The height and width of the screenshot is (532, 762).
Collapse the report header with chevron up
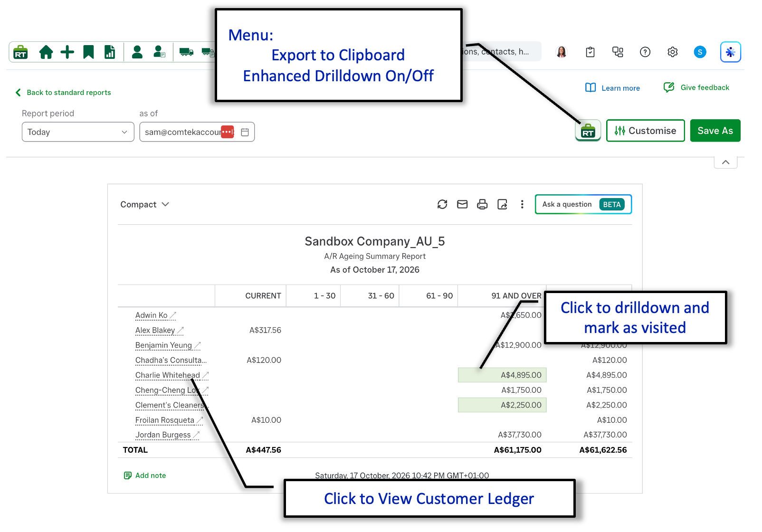click(725, 162)
